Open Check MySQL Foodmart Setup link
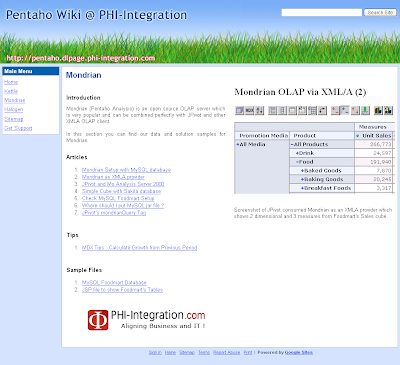Screen dimensions: 400x365 pos(118,198)
